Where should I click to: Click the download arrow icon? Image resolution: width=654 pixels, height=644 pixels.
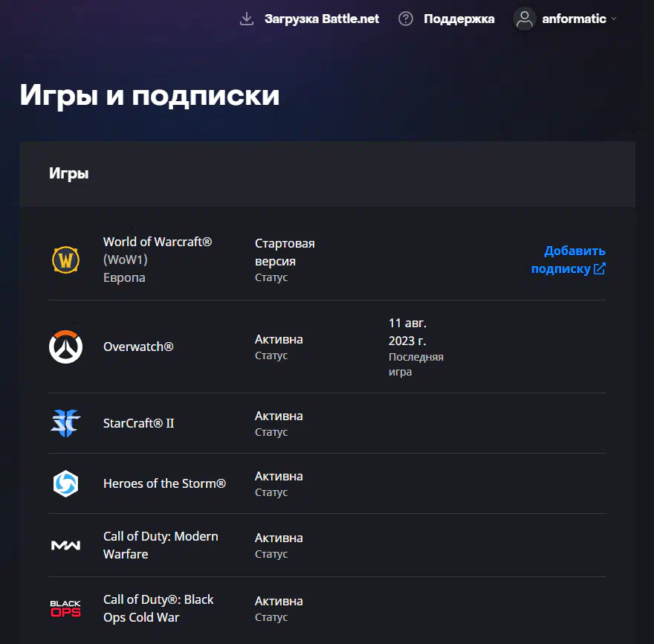coord(247,19)
